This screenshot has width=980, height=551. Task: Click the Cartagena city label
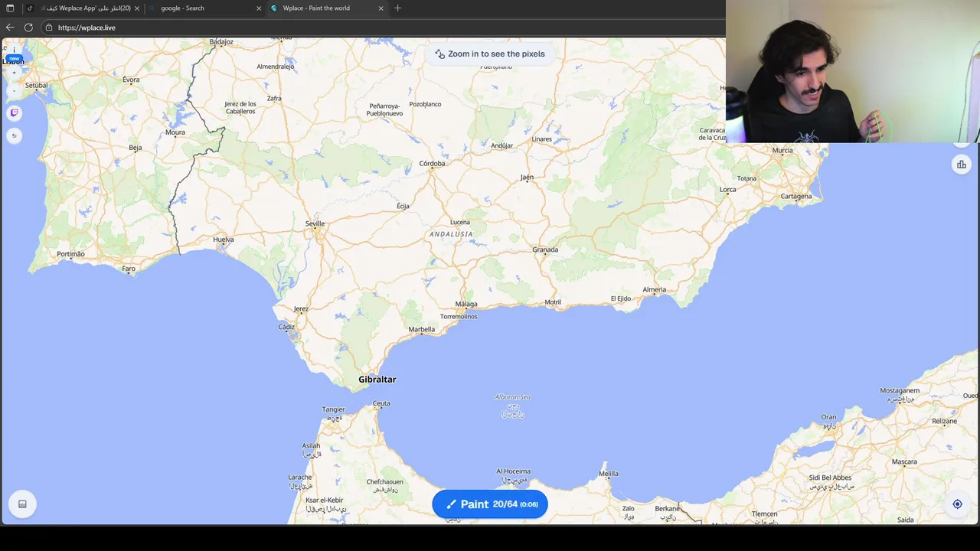pyautogui.click(x=796, y=196)
